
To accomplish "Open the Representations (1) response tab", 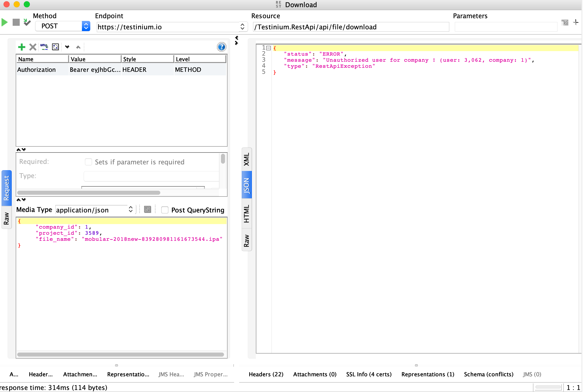I will [x=428, y=374].
